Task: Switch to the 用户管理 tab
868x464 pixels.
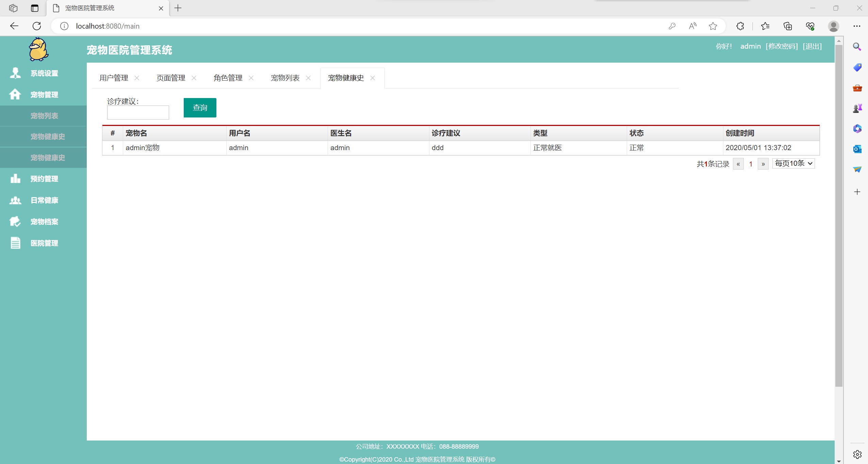Action: click(x=114, y=78)
